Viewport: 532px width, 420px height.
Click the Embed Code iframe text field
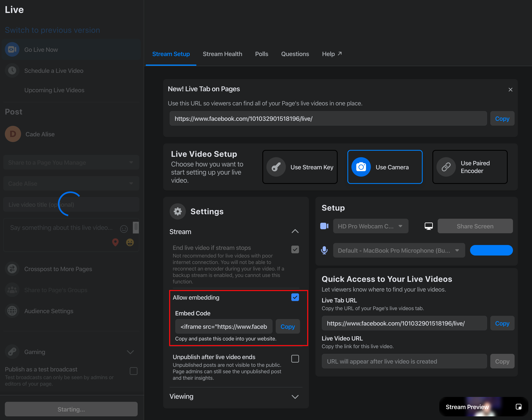[224, 326]
